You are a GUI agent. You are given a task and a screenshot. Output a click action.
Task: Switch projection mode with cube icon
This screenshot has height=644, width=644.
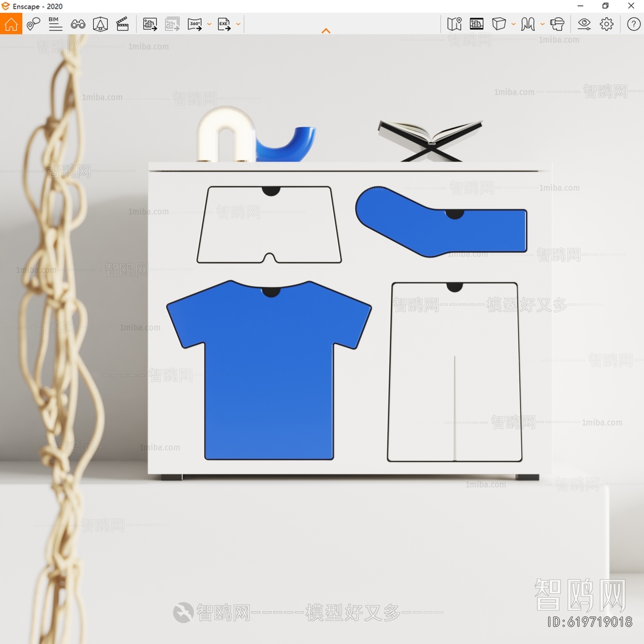499,24
